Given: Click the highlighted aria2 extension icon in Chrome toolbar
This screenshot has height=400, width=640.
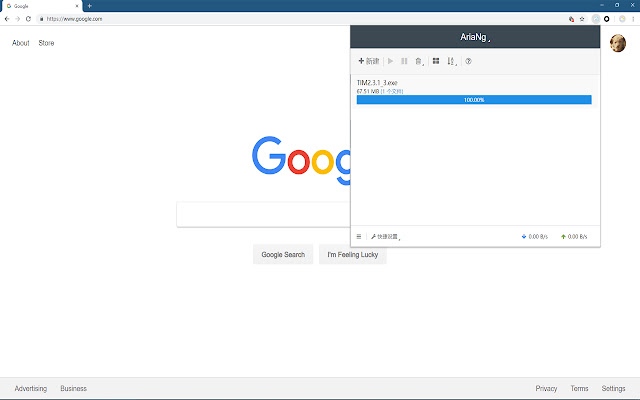Looking at the screenshot, I should 596,19.
